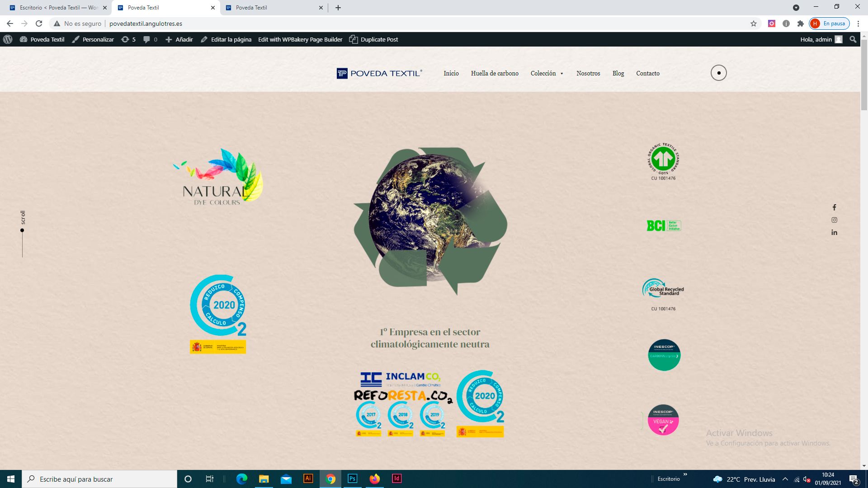This screenshot has width=868, height=488.
Task: Click the left-side 2020 Reduzco Compenso seal
Action: pos(218,314)
